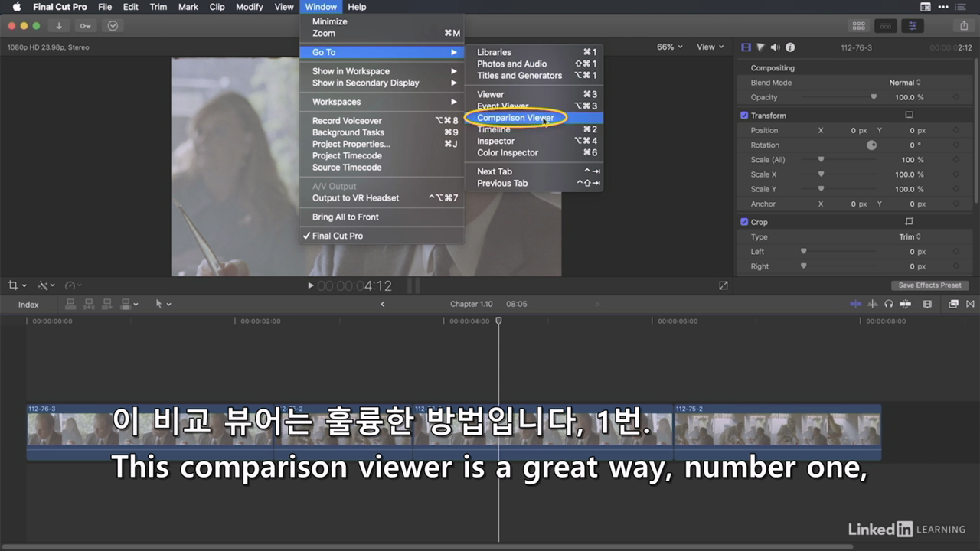
Task: Open the keyword editor key icon
Action: point(86,26)
